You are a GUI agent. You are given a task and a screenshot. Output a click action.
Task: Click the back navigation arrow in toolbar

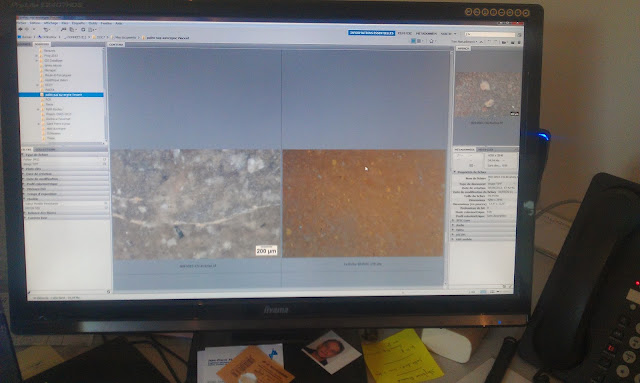coord(21,29)
